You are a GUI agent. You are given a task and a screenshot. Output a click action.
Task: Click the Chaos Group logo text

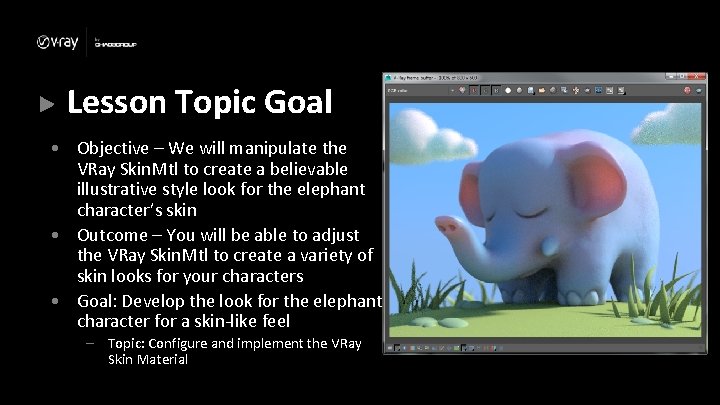click(115, 43)
